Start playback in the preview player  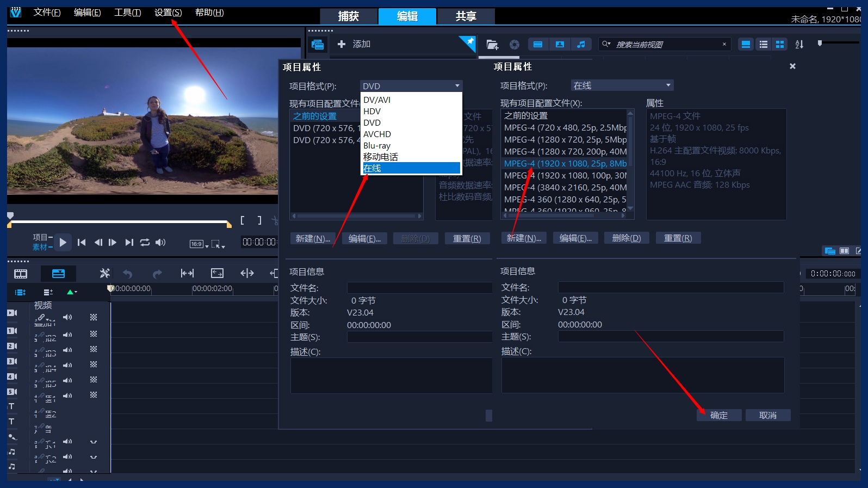(63, 243)
